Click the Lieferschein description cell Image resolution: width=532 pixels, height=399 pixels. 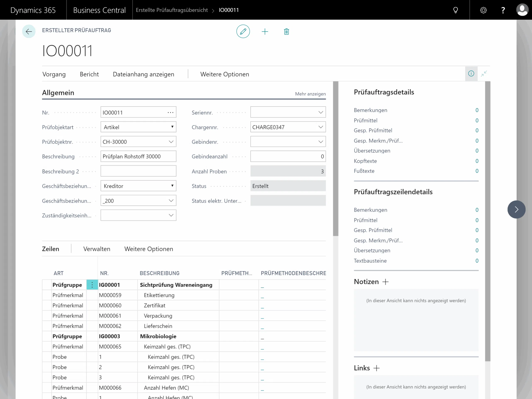point(178,326)
